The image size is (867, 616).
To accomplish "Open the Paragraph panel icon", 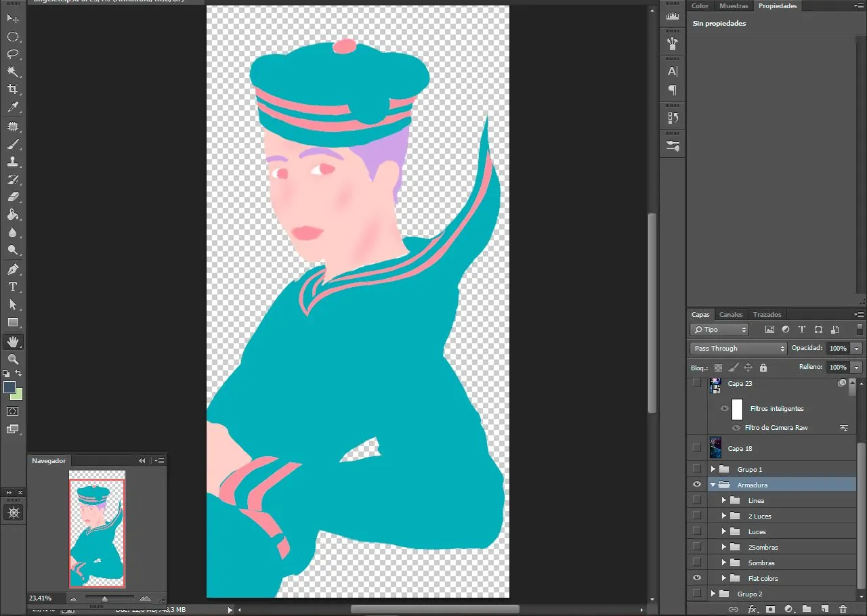I will (x=673, y=90).
